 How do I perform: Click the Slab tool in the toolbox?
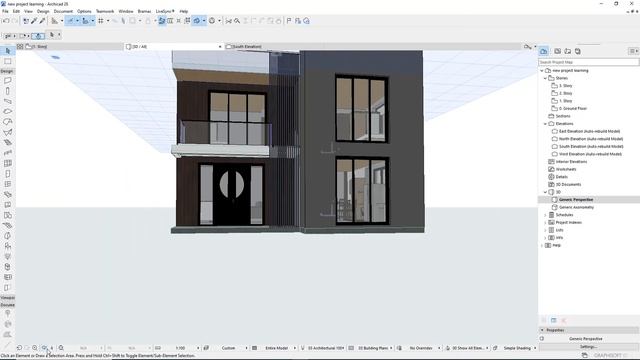[8, 111]
